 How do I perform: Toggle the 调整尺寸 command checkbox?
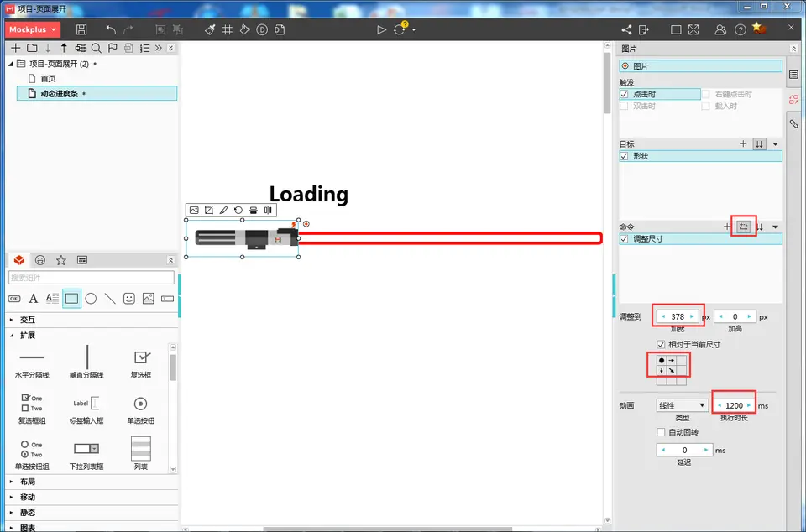(624, 239)
